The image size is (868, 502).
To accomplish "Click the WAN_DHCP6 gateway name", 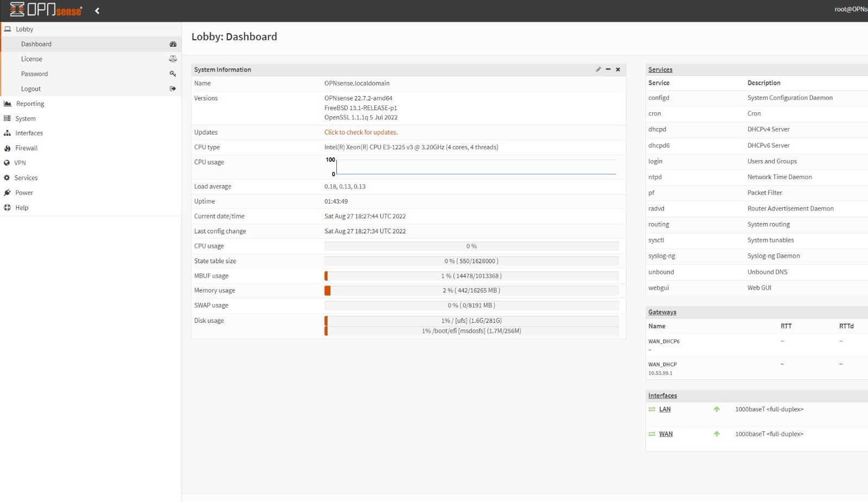I will 664,341.
